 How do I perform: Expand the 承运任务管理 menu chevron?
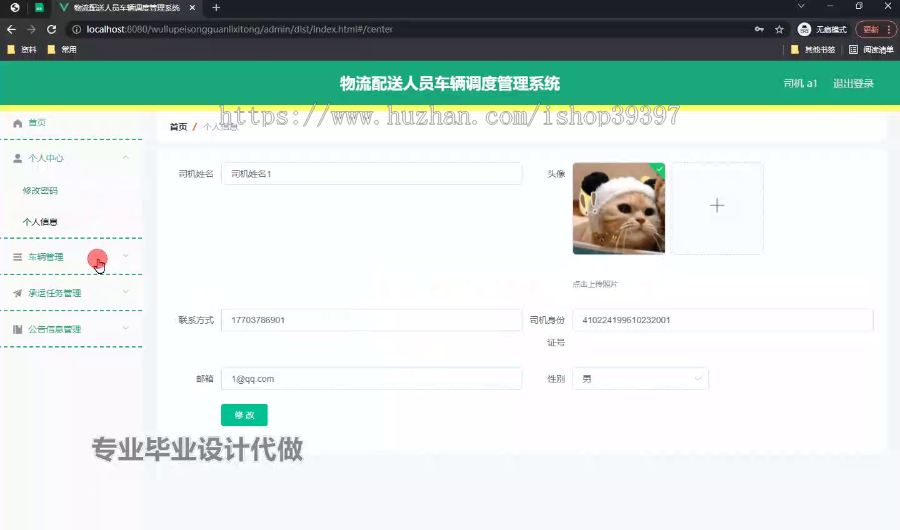point(126,292)
